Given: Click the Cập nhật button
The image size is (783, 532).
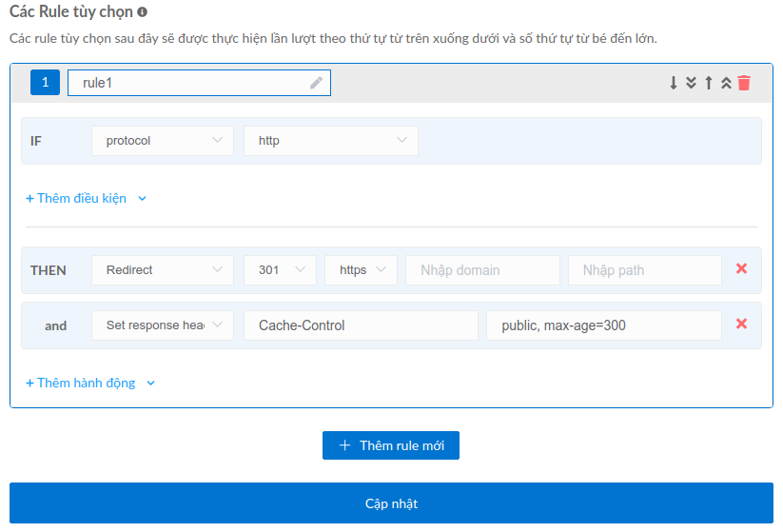Looking at the screenshot, I should 392,503.
